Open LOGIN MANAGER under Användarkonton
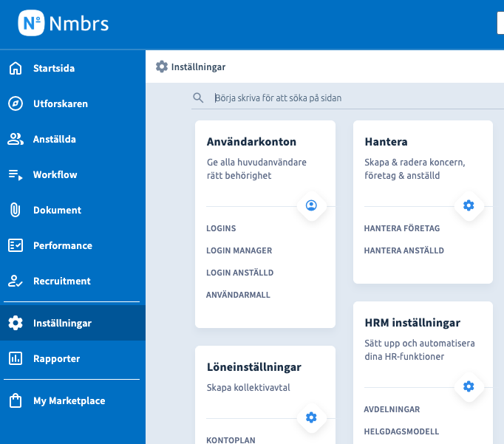 [239, 251]
